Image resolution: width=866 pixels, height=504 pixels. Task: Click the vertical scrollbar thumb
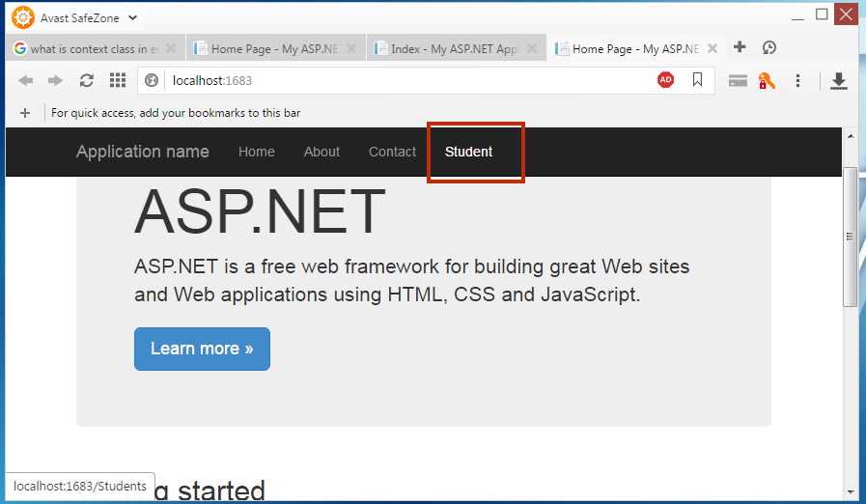coord(850,237)
